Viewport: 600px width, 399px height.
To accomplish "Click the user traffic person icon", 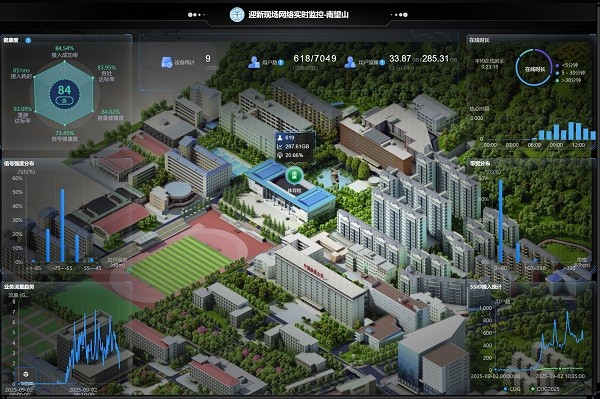I will [x=350, y=62].
